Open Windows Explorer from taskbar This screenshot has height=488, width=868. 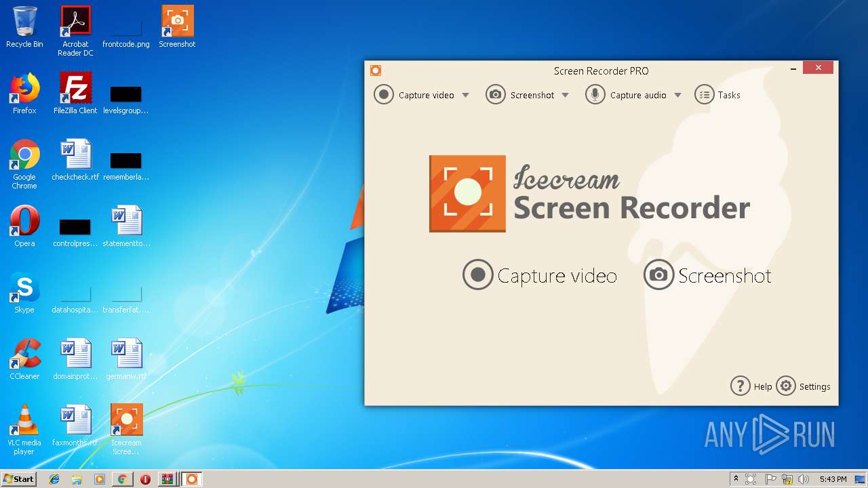point(77,479)
